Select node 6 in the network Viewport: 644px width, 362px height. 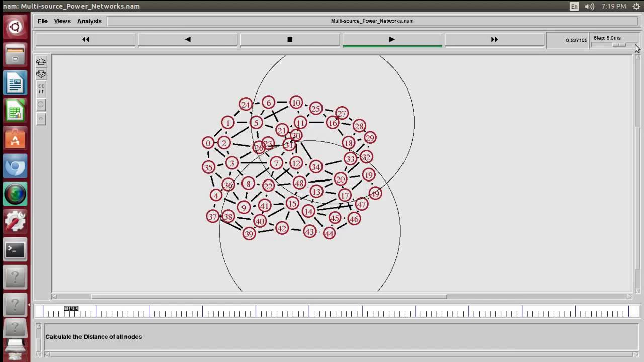coord(268,103)
